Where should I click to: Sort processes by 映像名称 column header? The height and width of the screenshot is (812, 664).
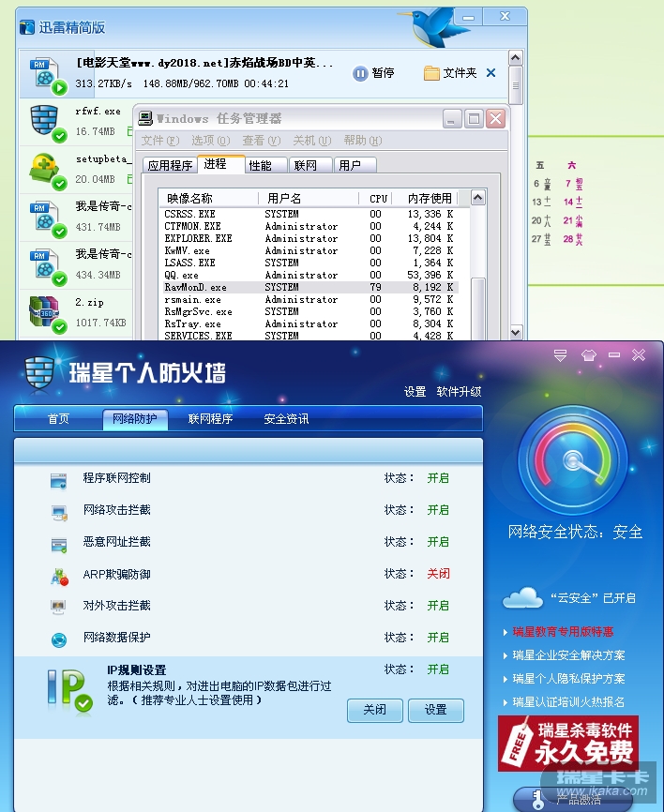[x=209, y=199]
